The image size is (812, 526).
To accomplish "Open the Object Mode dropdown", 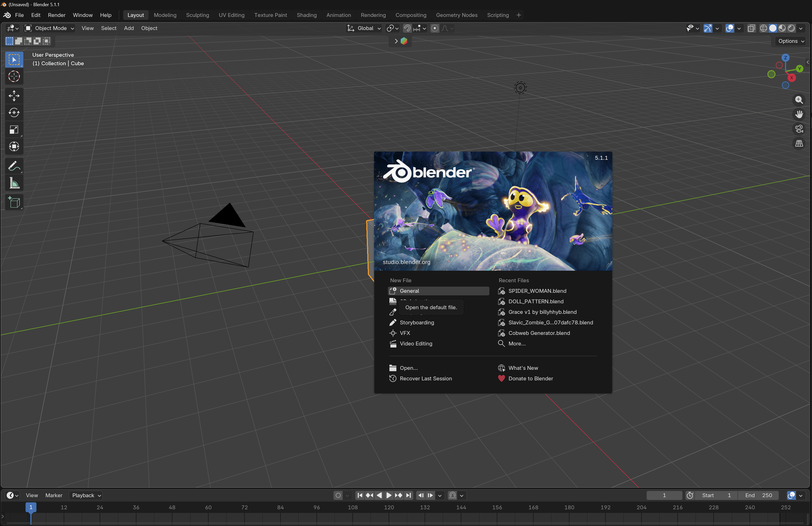I will pyautogui.click(x=50, y=28).
